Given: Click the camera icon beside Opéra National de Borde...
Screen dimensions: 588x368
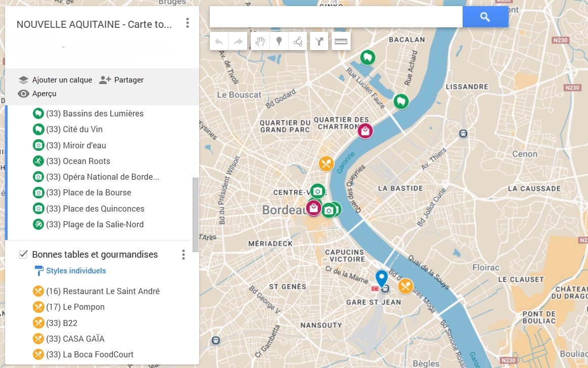Looking at the screenshot, I should click(38, 177).
